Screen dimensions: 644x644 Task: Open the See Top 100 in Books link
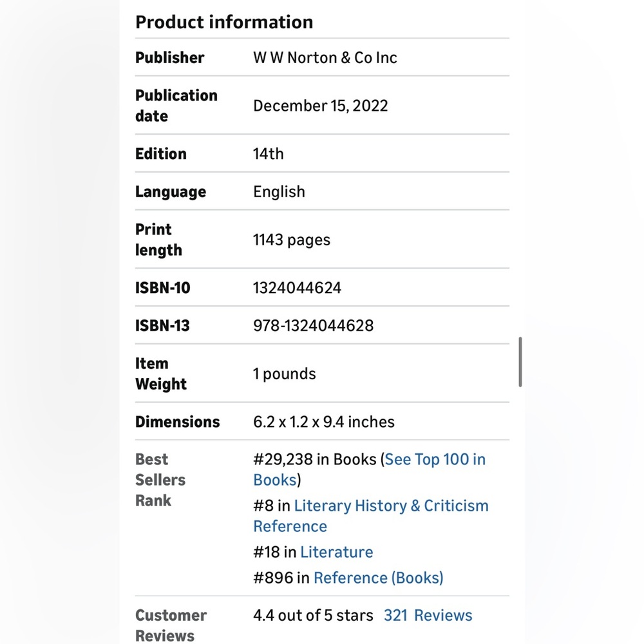435,460
